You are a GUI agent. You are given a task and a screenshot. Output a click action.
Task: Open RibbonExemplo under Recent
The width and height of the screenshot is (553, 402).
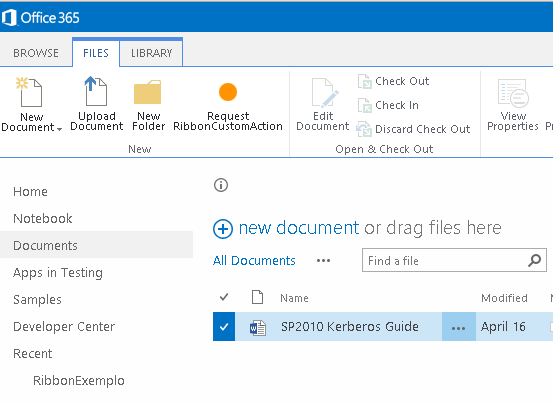pyautogui.click(x=79, y=381)
